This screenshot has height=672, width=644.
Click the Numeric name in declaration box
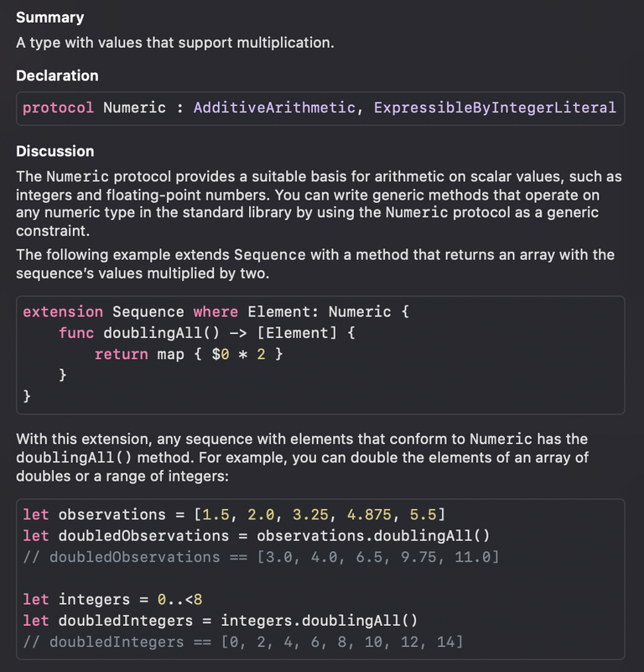134,107
